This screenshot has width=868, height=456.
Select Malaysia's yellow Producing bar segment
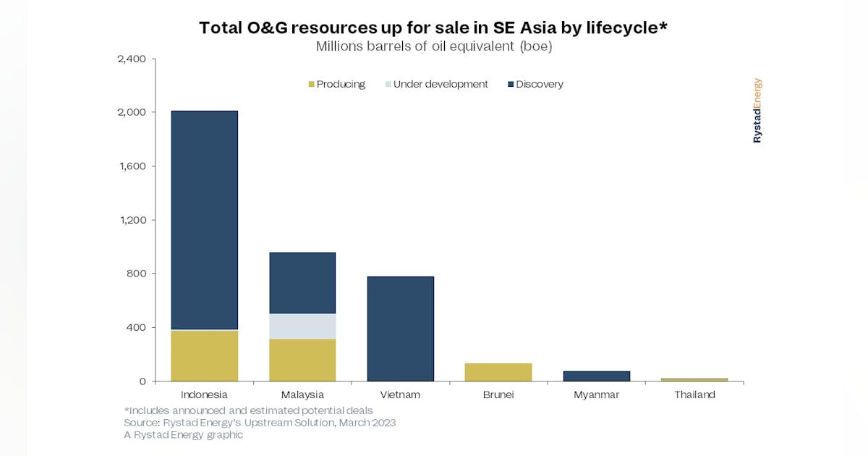pyautogui.click(x=302, y=360)
